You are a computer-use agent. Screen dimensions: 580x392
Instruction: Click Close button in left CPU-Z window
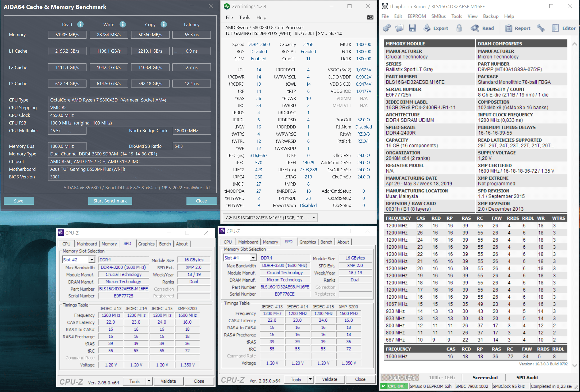[199, 381]
